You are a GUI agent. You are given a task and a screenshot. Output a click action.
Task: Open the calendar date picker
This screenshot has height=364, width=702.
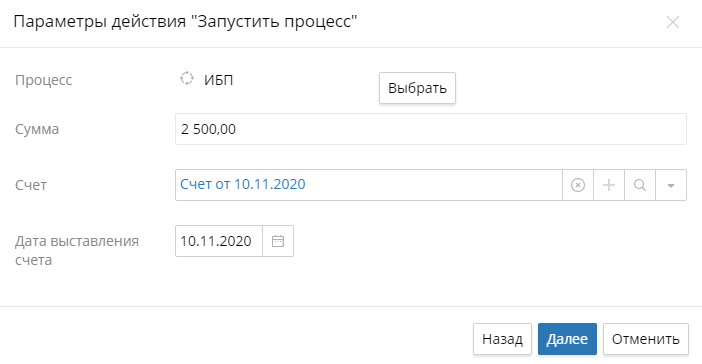pos(278,241)
